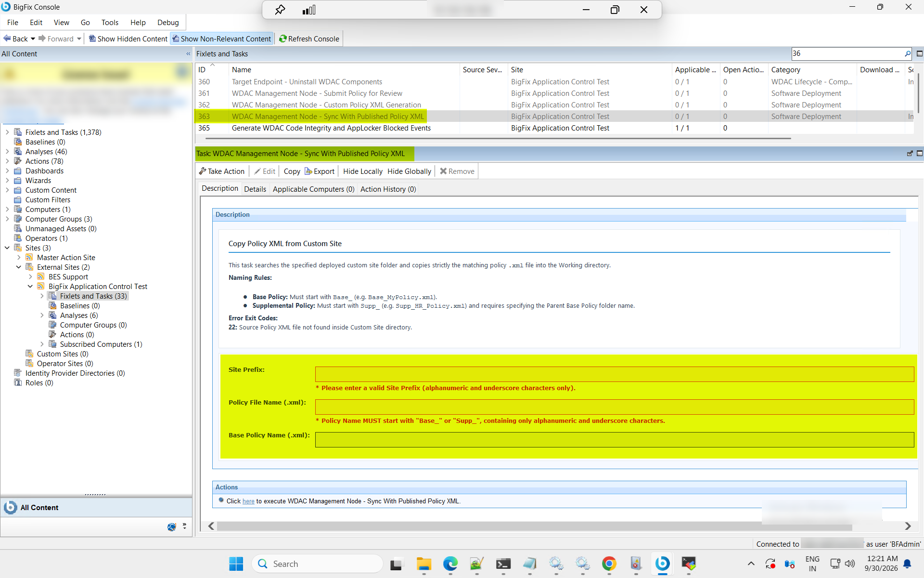Open the Debug menu
Screen dimensions: 924x578
pos(168,22)
